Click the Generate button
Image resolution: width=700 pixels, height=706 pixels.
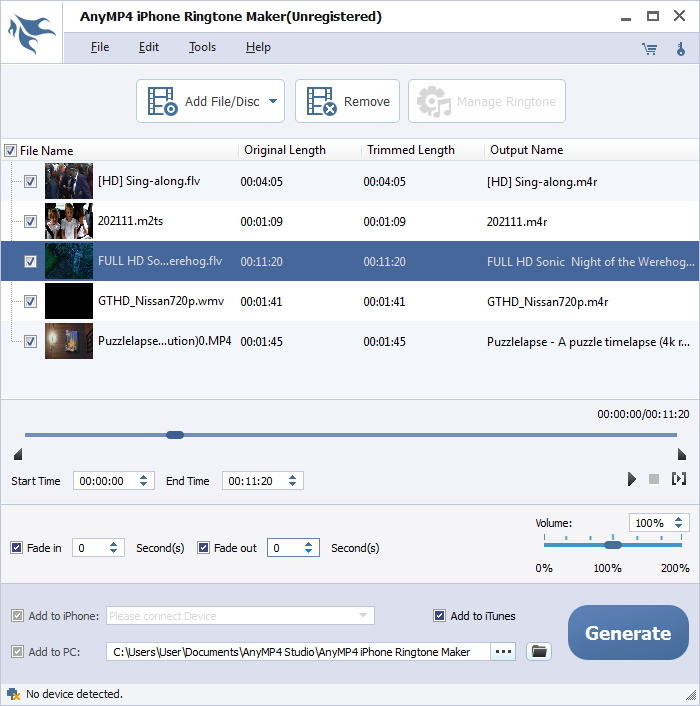[x=628, y=633]
